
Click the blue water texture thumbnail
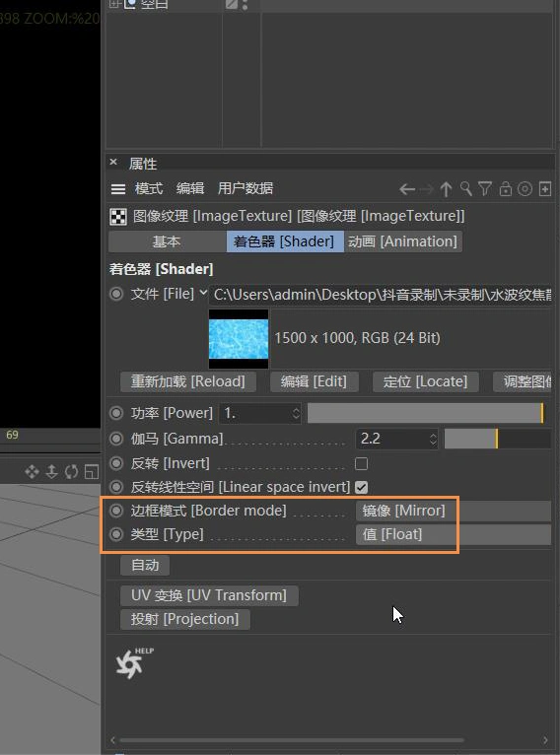239,339
